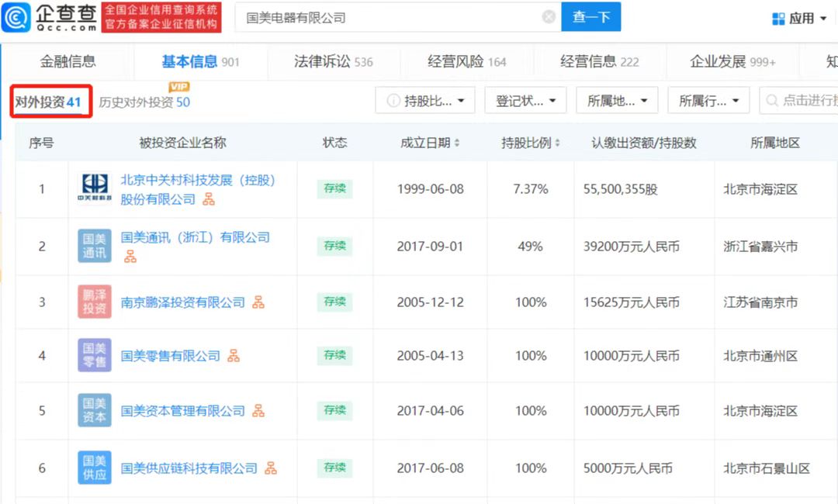The image size is (838, 504).
Task: Click the 5000万元人民币 cell
Action: coord(628,469)
